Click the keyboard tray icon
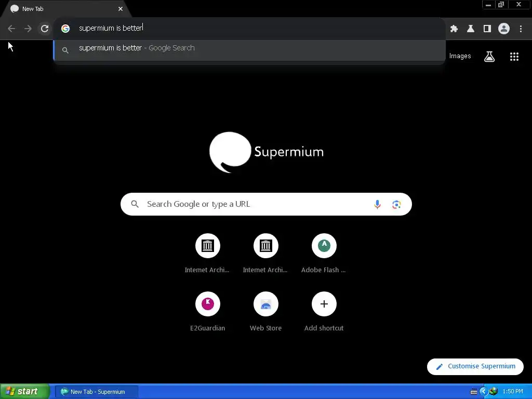 coord(474,392)
